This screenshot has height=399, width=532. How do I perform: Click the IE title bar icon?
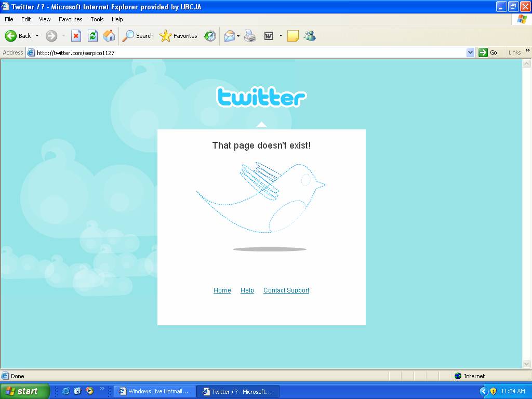pos(5,6)
